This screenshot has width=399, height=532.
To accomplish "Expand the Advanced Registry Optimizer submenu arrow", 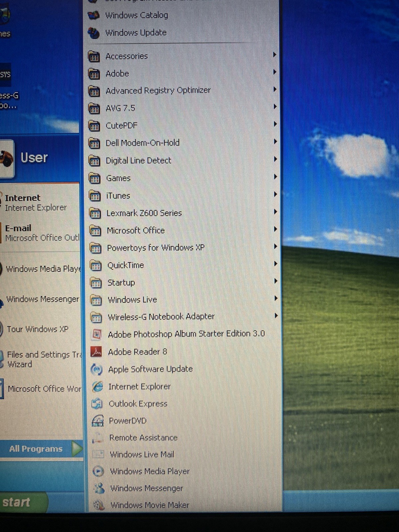I will pos(275,89).
